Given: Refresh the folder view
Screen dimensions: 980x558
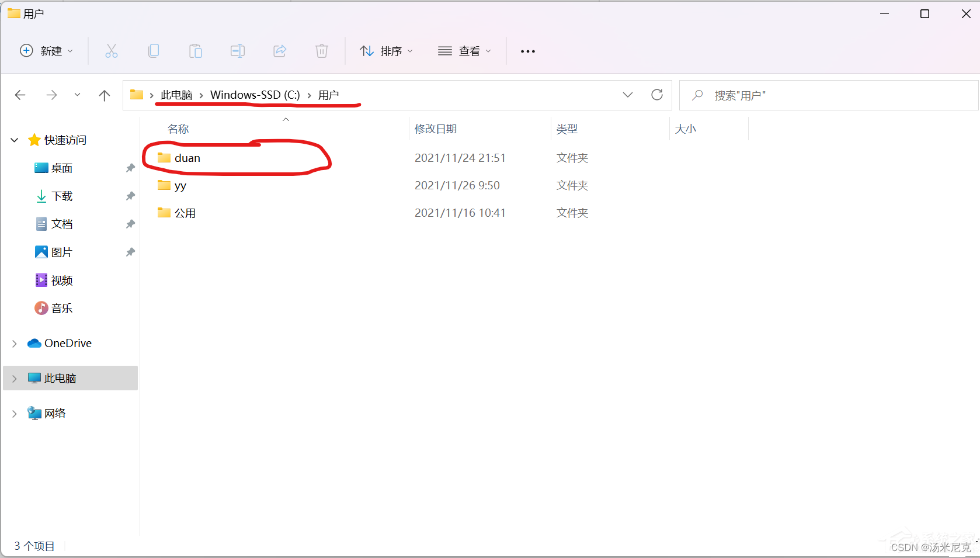Looking at the screenshot, I should pos(657,95).
